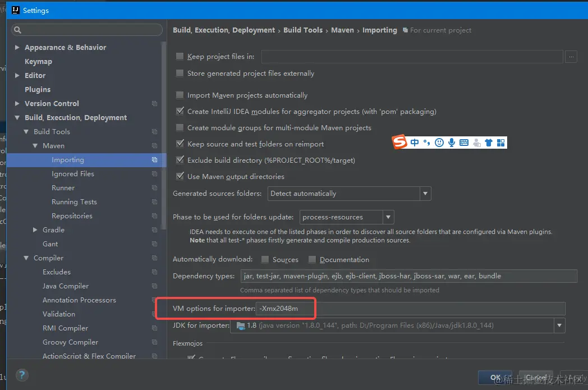
Task: Uncheck Keep source and test folders on reimport
Action: coord(180,144)
